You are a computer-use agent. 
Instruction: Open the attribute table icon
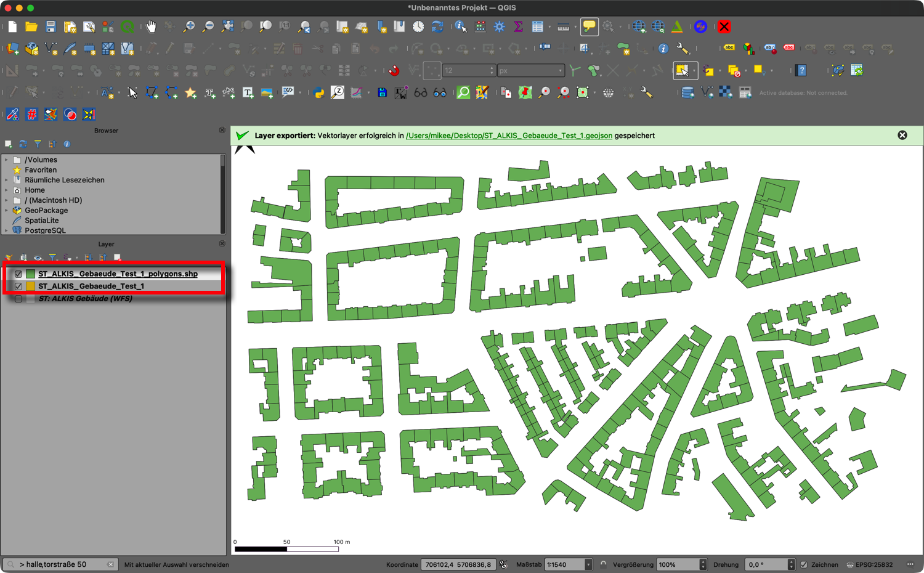pyautogui.click(x=537, y=26)
